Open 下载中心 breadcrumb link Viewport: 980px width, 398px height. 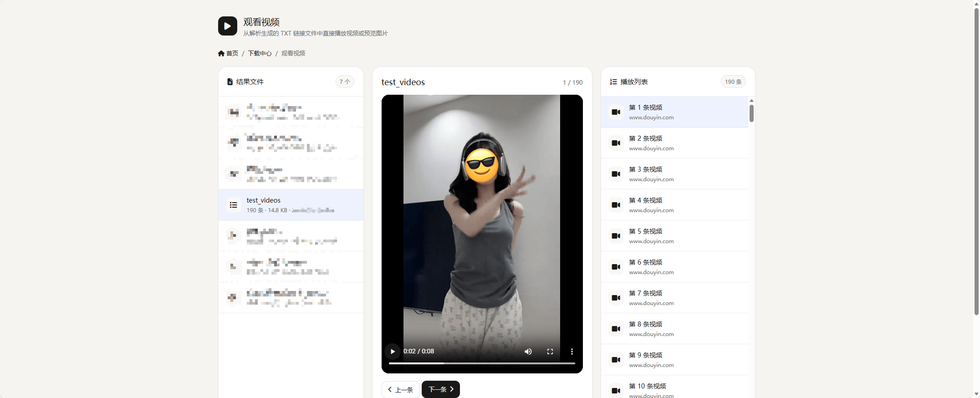tap(260, 53)
